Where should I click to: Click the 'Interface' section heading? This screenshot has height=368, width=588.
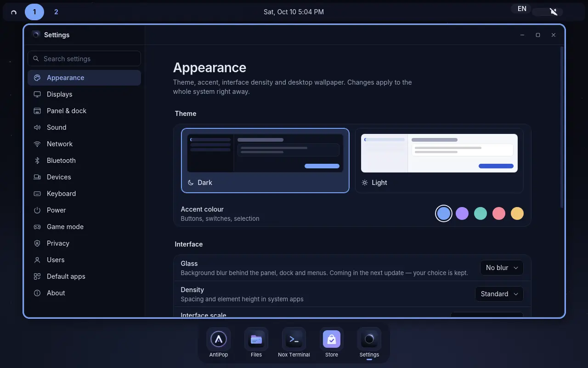tap(189, 244)
